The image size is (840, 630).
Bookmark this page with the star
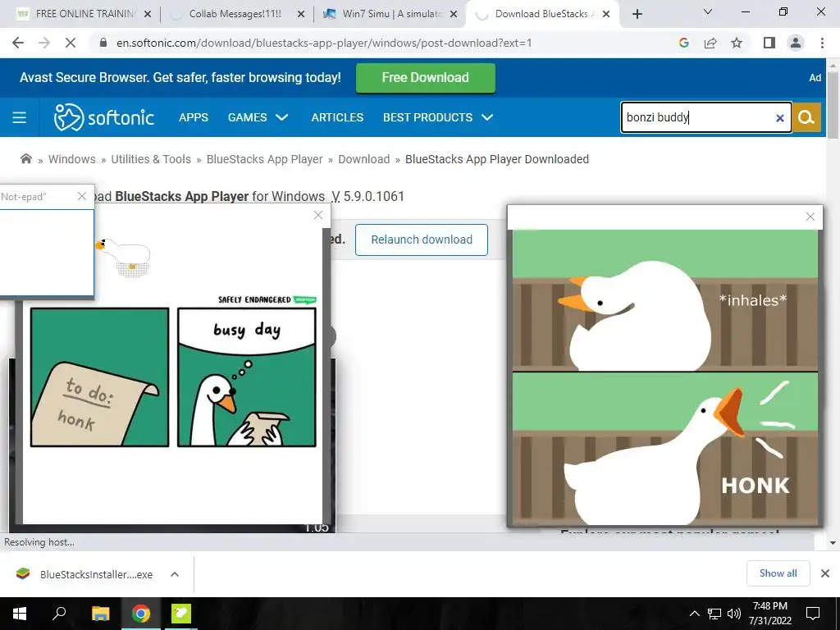737,43
